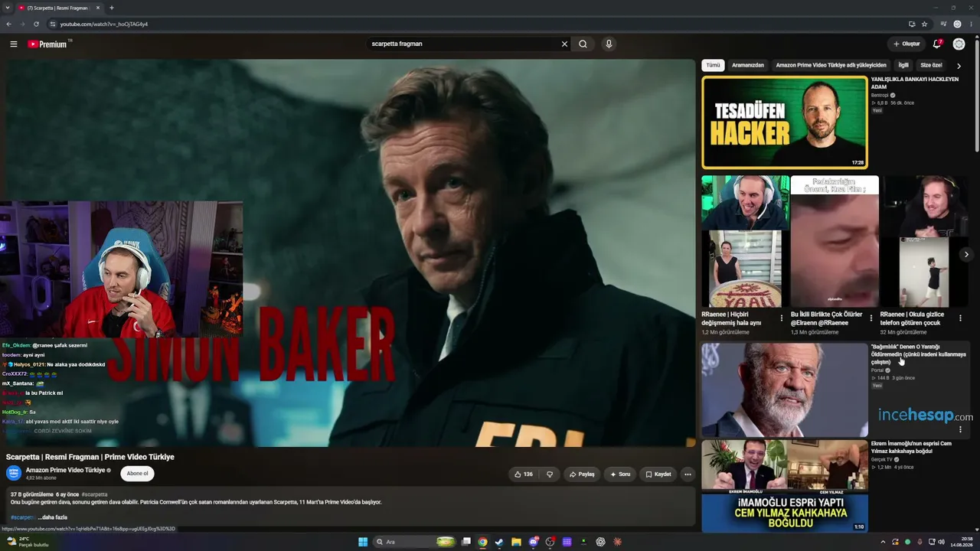Select the 'İlgili' filter chip
980x551 pixels.
[903, 65]
